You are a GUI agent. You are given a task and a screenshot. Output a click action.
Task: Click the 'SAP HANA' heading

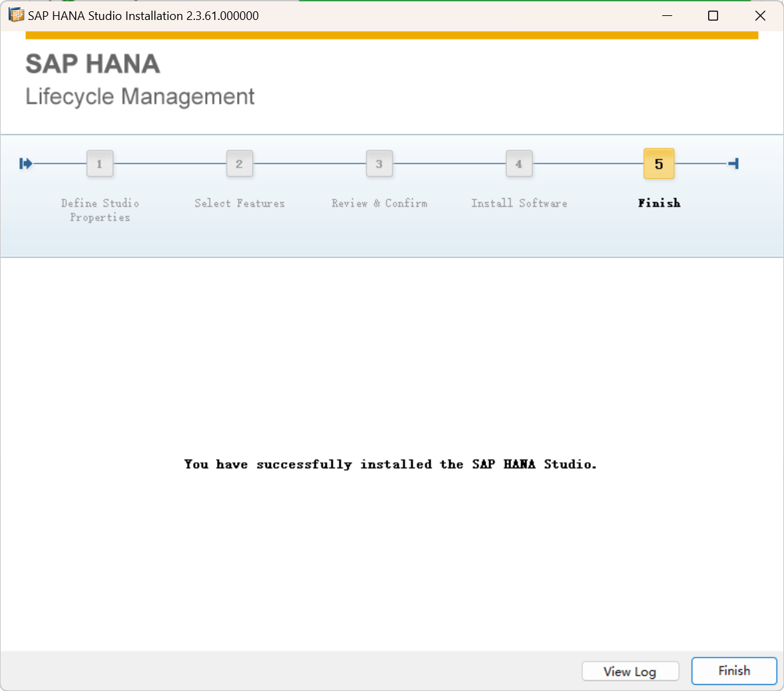point(93,64)
